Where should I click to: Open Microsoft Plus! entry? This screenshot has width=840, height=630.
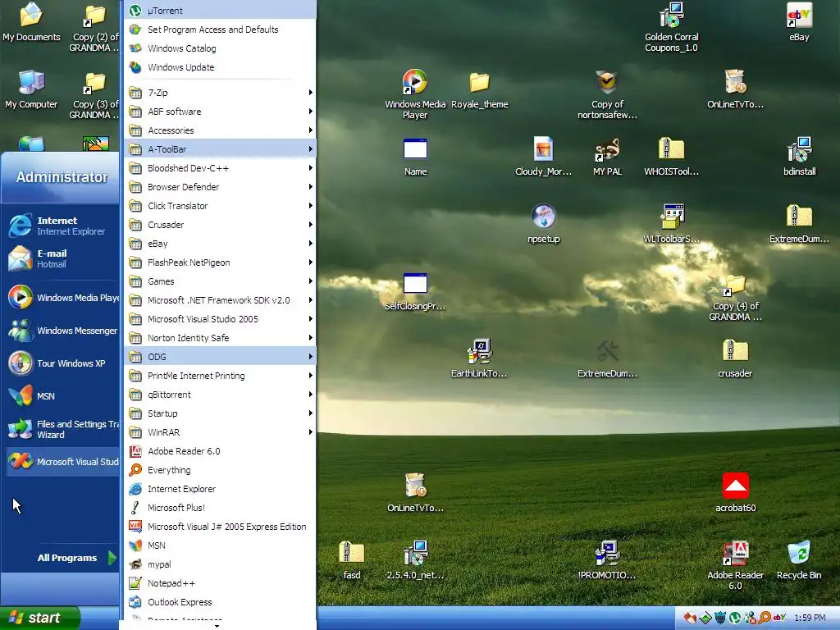[220, 508]
